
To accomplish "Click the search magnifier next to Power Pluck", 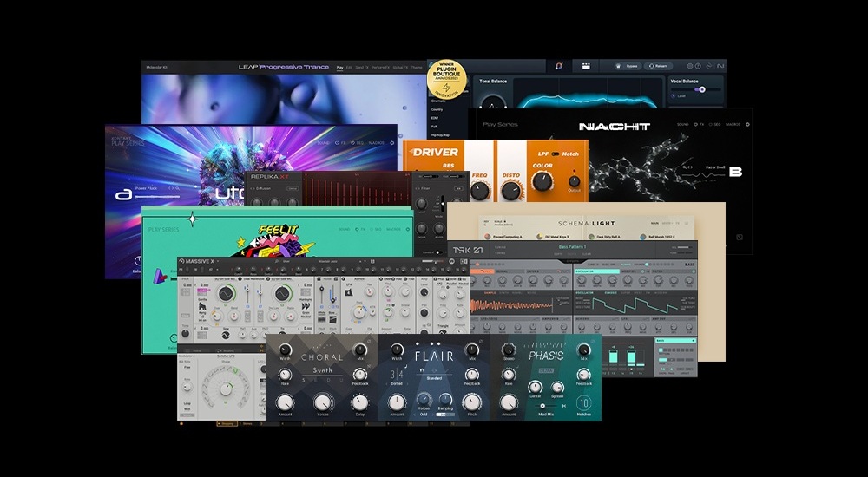I will 178,188.
